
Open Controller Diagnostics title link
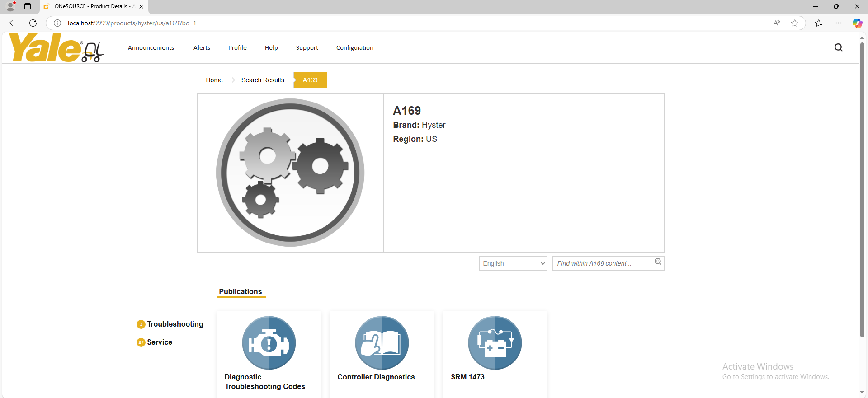click(376, 377)
